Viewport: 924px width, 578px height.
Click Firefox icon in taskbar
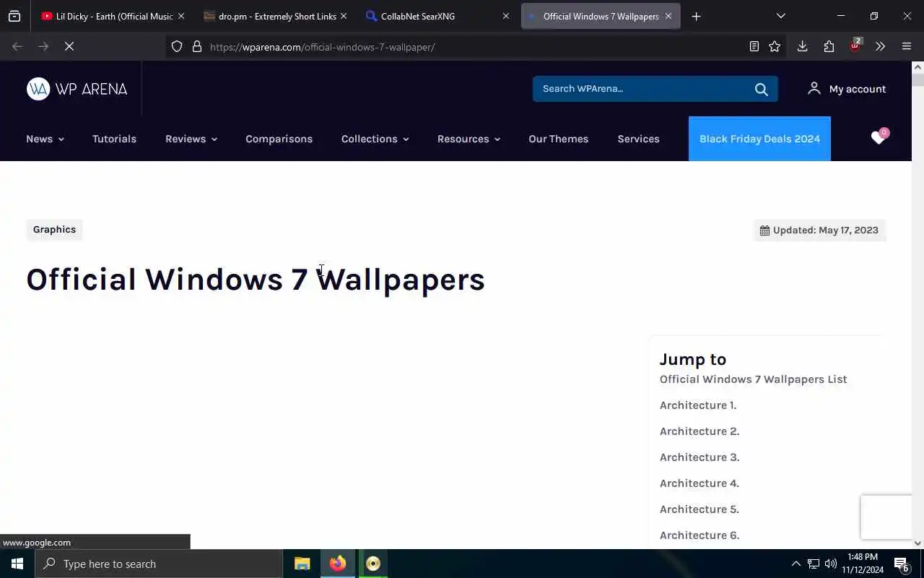pos(338,564)
